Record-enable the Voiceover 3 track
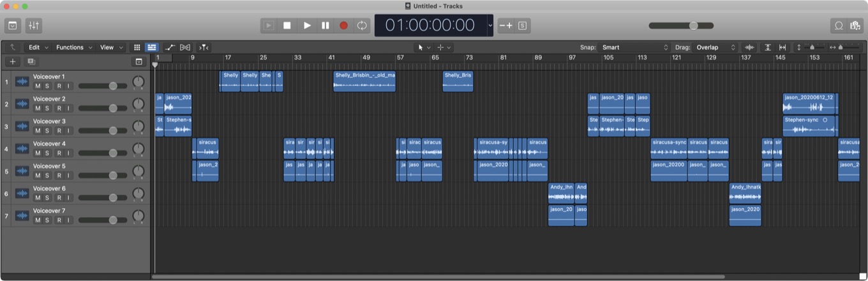This screenshot has width=868, height=281. tap(59, 131)
